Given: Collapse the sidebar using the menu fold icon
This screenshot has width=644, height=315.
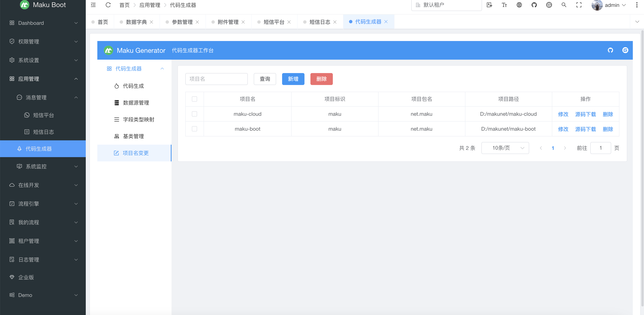Looking at the screenshot, I should [x=93, y=5].
